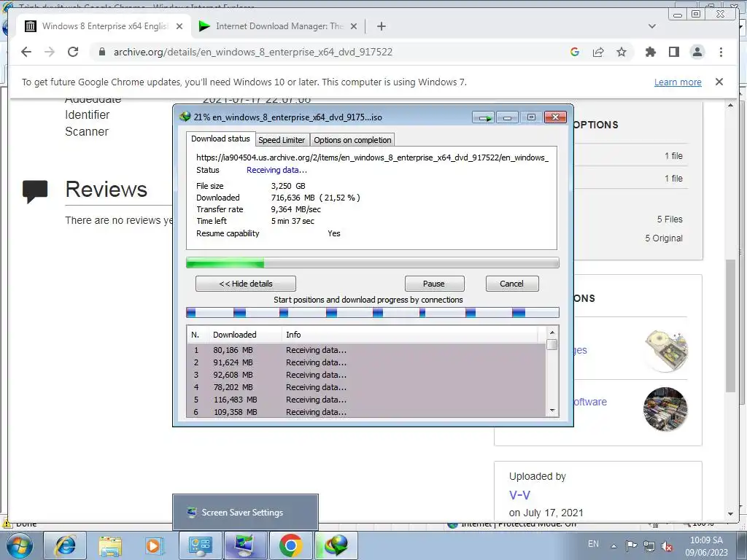
Task: Click the Screen Saver Settings preview popup
Action: (245, 513)
